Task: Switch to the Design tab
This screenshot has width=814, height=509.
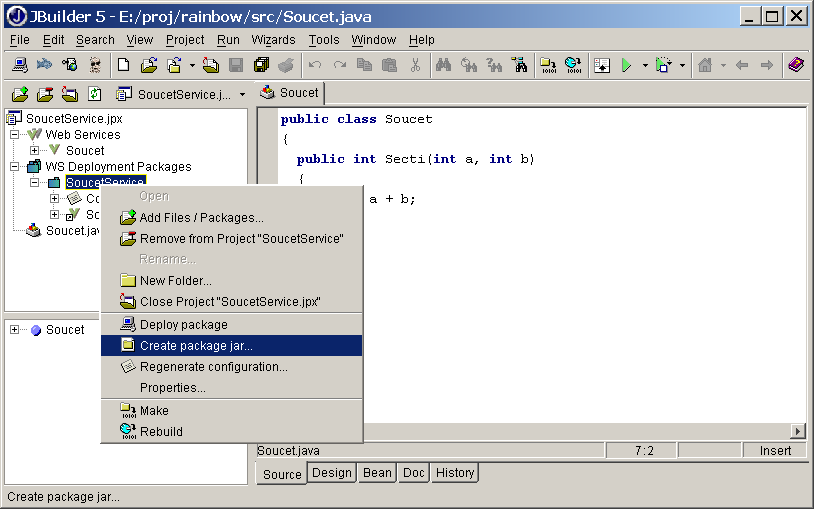Action: coord(332,473)
